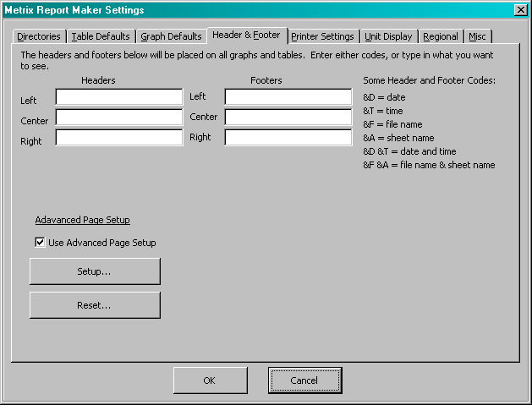Image resolution: width=532 pixels, height=405 pixels.
Task: Click '&F &A = file name & sheet name'
Action: [x=429, y=165]
